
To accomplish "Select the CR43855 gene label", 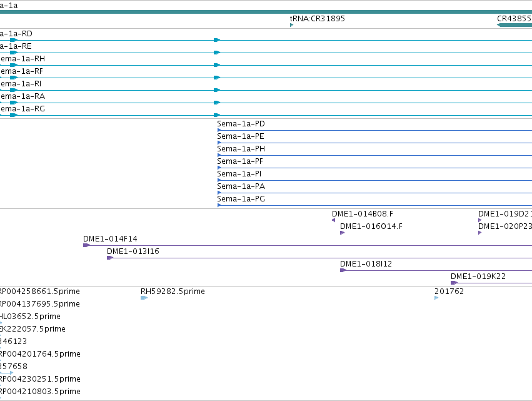I will pyautogui.click(x=514, y=19).
